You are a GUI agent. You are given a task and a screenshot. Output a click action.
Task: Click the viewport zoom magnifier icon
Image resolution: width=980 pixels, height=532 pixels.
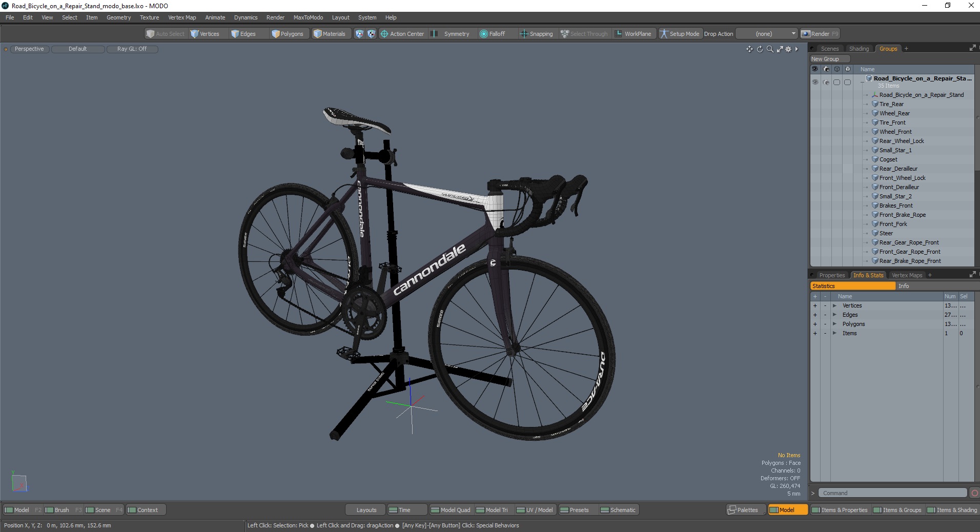[x=770, y=49]
